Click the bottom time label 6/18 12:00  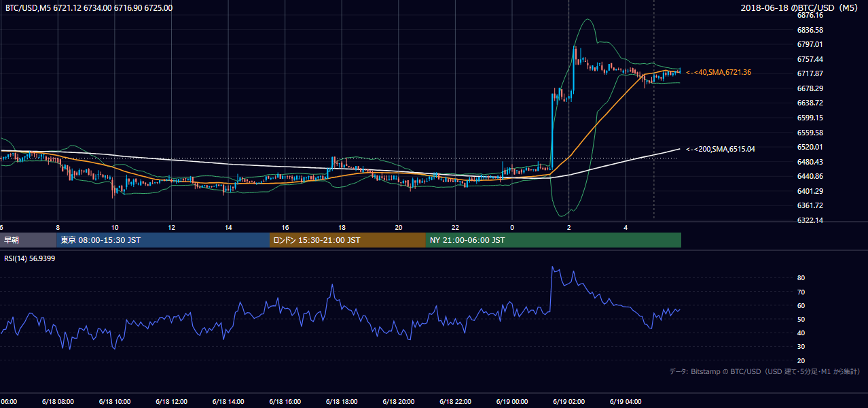point(172,402)
